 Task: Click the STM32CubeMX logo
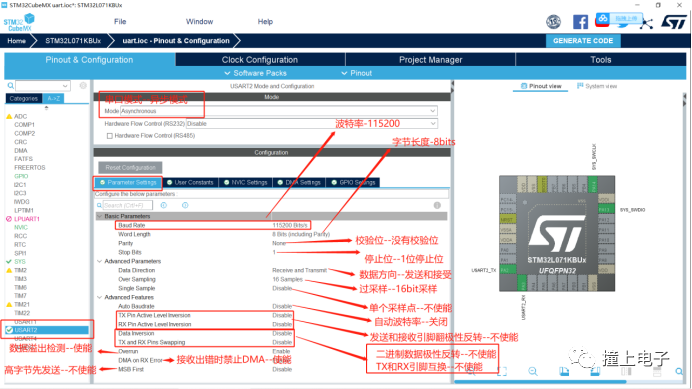coord(19,23)
